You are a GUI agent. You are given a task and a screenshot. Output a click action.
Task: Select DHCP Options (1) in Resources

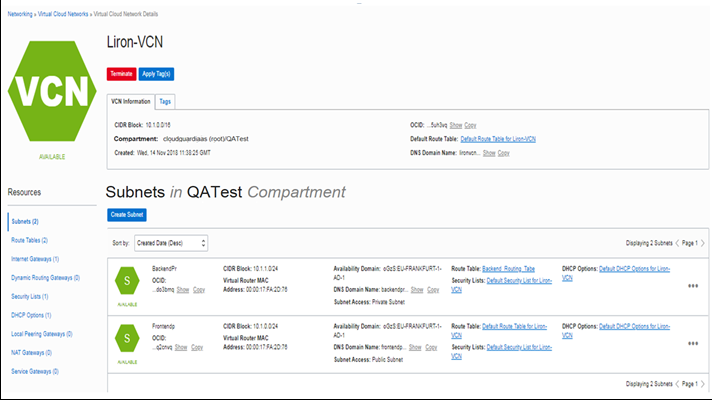(31, 315)
